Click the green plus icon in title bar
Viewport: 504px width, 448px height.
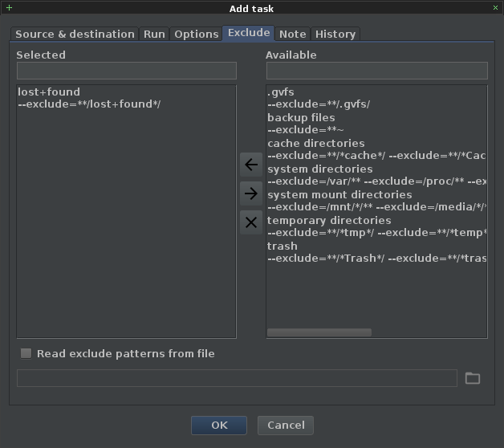coord(10,8)
